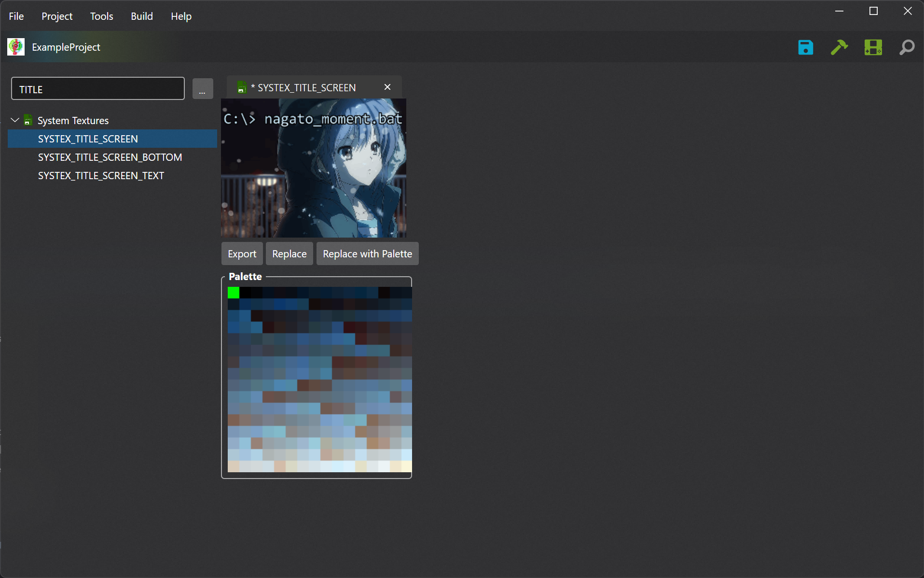The height and width of the screenshot is (578, 924).
Task: Close the SYSTEX_TITLE_SCREEN tab
Action: pos(387,87)
